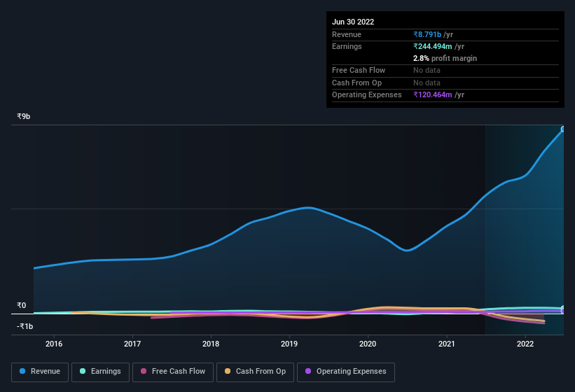Click the Operating Expenses endpoint marker at chart edge
Screen dimensions: 575x392
tap(563, 311)
